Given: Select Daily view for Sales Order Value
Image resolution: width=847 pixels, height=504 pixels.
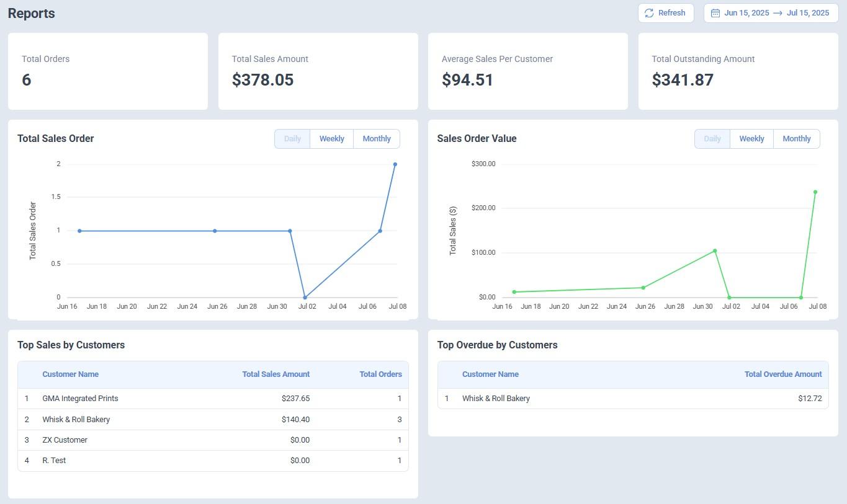Looking at the screenshot, I should coord(712,139).
